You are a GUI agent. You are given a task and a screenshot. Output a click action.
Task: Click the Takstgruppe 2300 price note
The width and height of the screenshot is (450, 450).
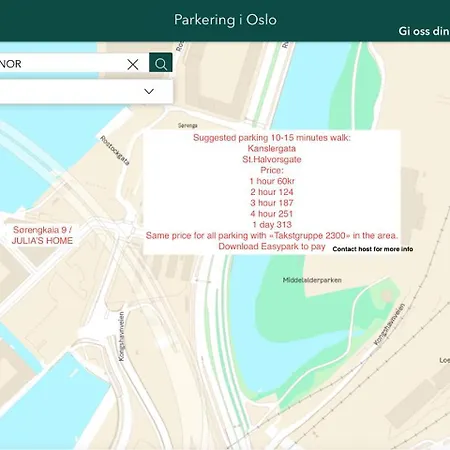(272, 236)
